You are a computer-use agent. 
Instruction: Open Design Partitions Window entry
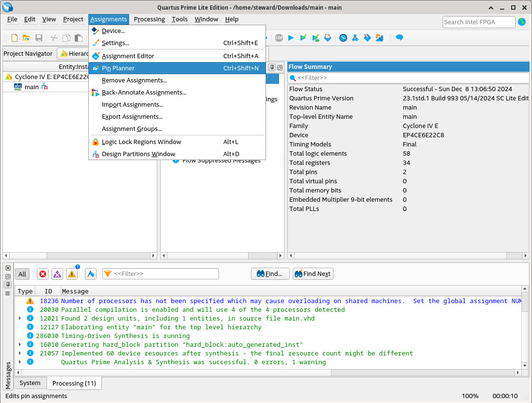(177, 154)
